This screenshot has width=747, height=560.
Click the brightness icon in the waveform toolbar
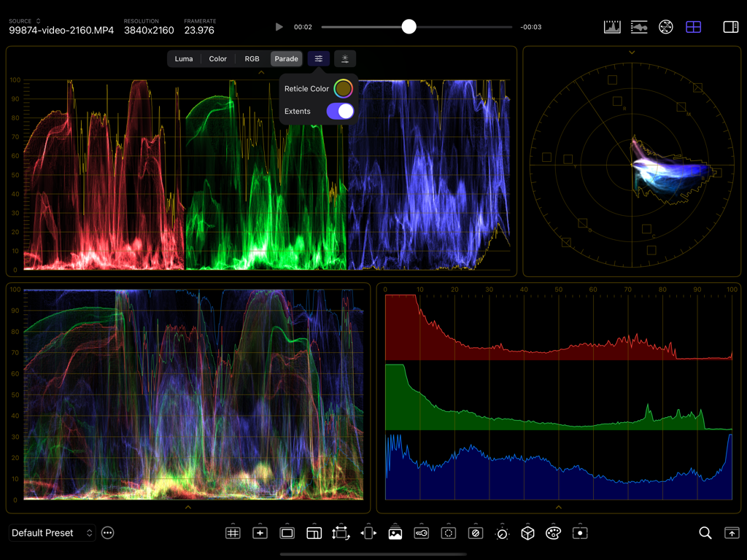[344, 58]
